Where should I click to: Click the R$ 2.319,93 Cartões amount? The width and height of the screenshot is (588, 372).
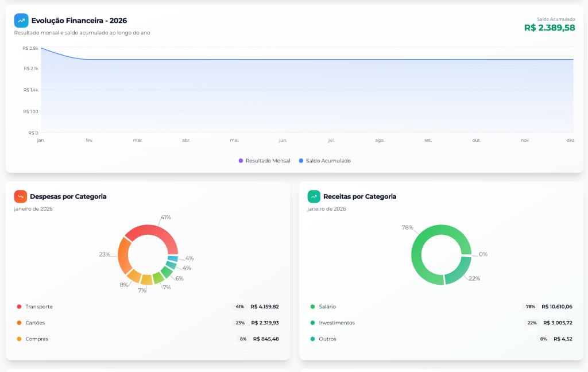coord(265,323)
